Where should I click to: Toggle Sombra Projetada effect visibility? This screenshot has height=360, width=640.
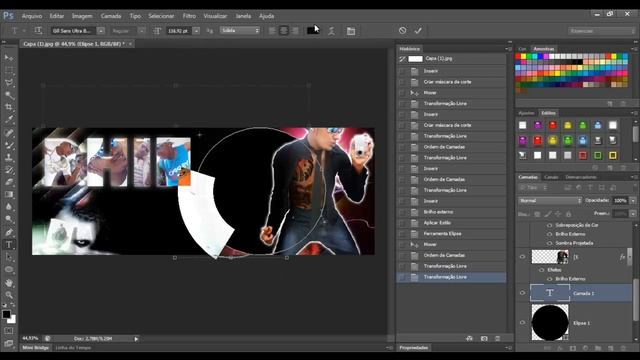(549, 243)
